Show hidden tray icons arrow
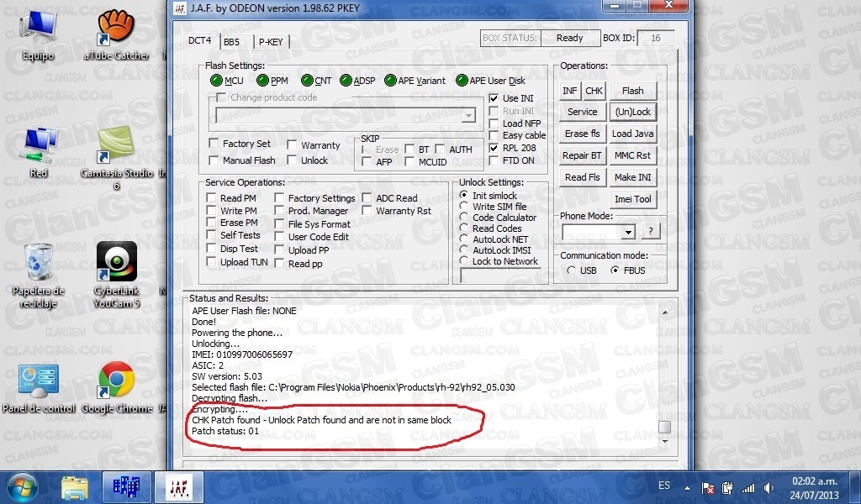Screen dimensions: 861x504 [687, 487]
